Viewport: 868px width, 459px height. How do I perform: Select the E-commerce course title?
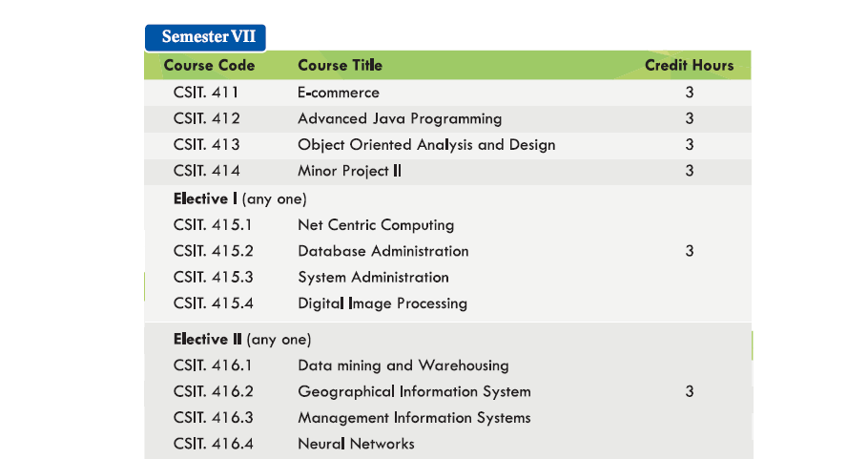339,93
